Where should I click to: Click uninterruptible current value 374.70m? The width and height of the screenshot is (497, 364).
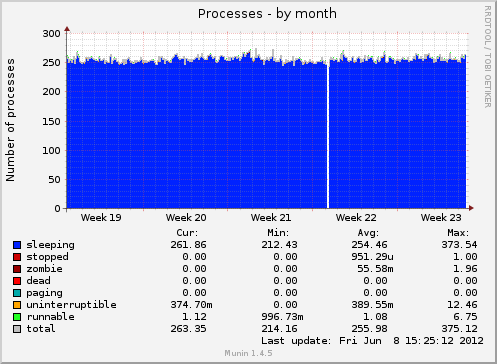[x=191, y=305]
